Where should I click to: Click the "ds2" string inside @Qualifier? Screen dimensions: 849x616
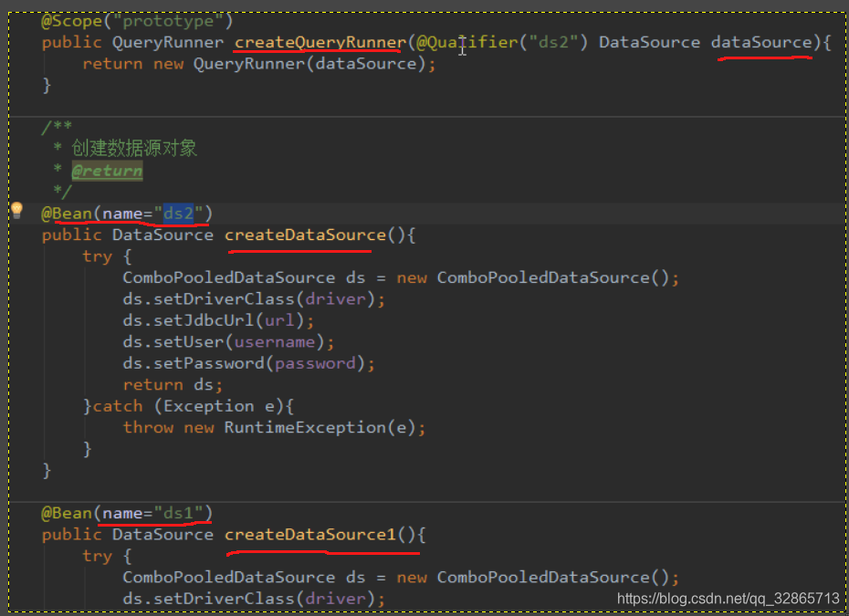(554, 42)
